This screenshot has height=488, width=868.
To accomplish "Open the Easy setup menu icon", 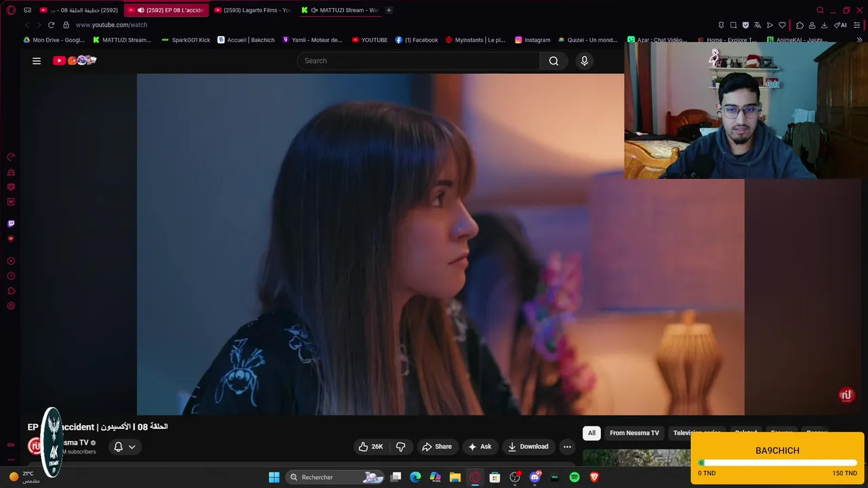I will [859, 25].
